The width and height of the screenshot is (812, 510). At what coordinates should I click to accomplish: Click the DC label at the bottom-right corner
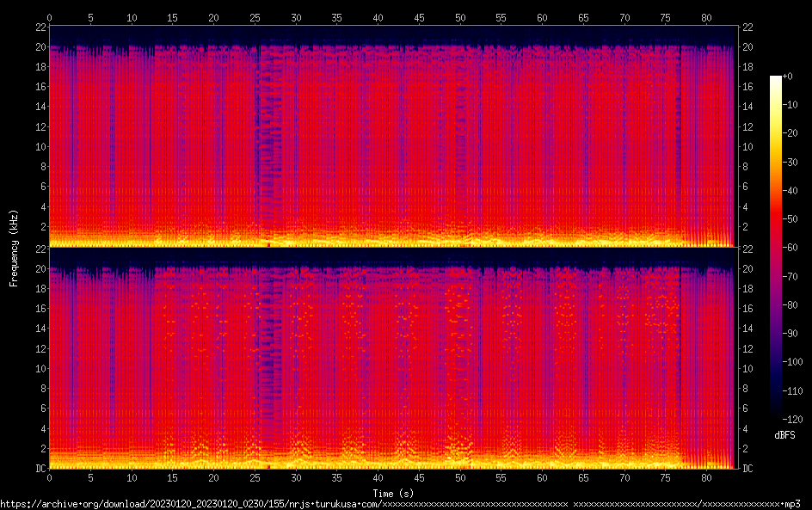tap(747, 469)
